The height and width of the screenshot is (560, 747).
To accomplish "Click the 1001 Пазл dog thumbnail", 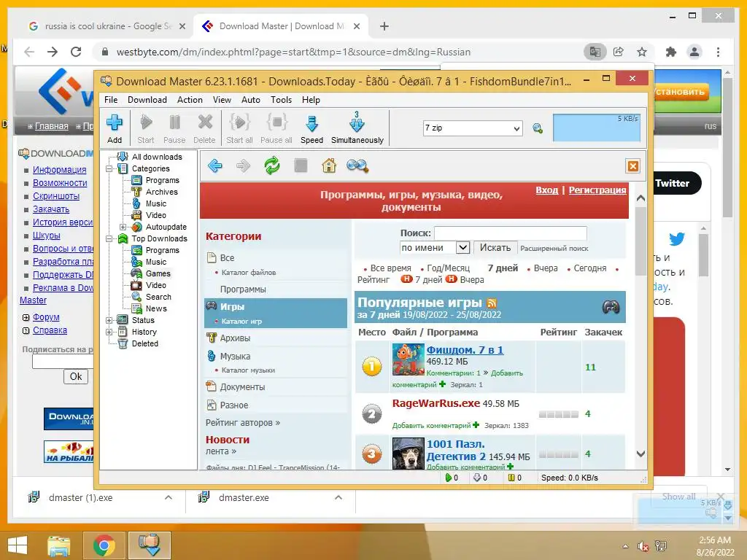I will point(408,454).
